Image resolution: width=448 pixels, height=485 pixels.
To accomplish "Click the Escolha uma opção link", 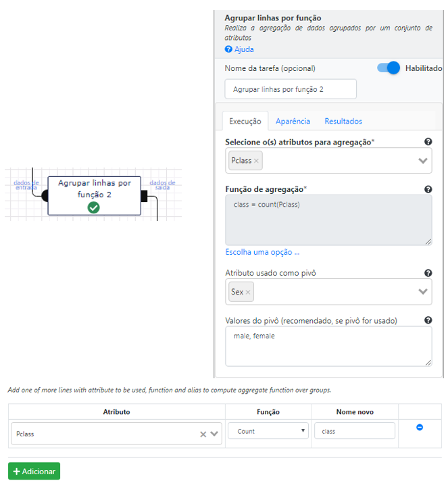I will coord(262,252).
